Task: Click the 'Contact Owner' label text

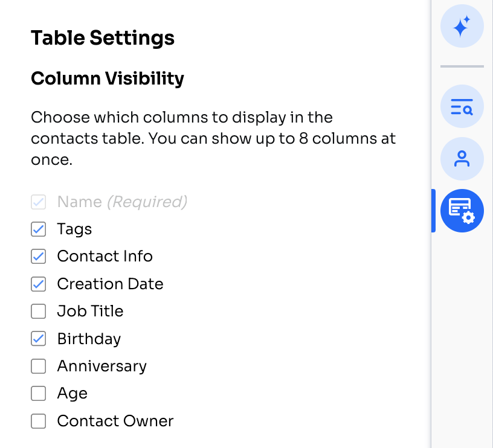Action: [115, 421]
